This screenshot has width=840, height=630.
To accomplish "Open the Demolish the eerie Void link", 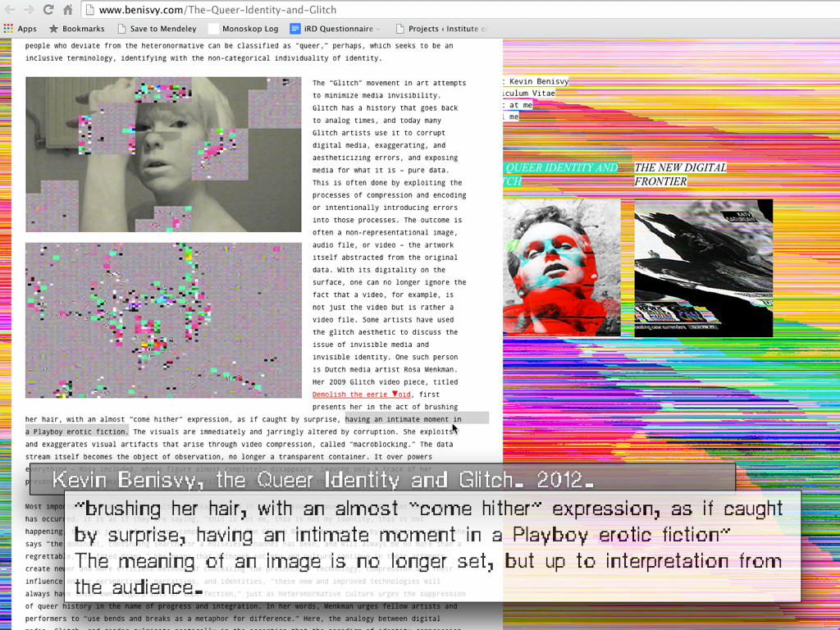I will [362, 395].
